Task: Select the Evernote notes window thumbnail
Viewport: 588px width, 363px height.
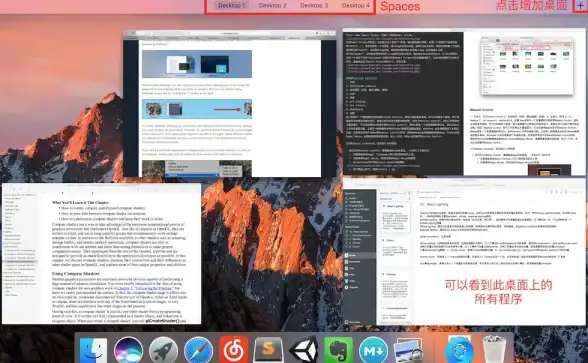Action: (x=464, y=252)
